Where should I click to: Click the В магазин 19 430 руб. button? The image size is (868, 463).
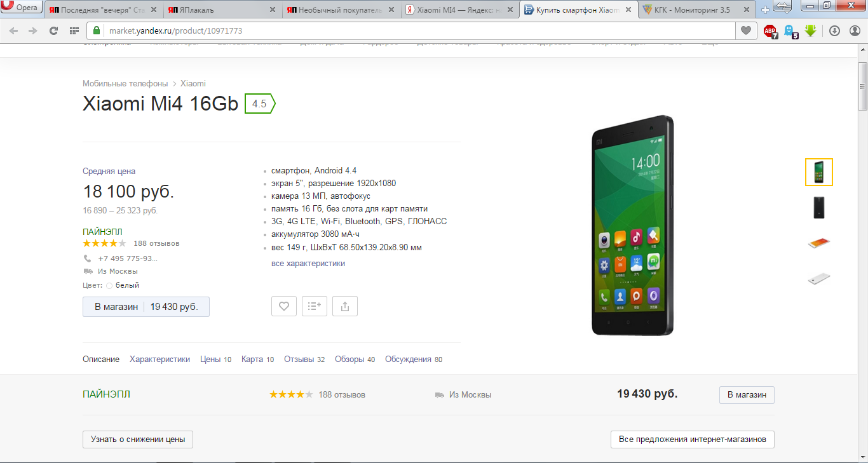click(146, 307)
